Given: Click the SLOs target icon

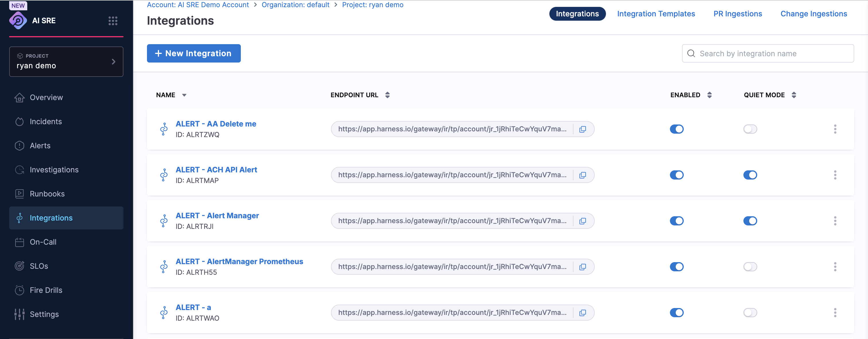Looking at the screenshot, I should tap(20, 266).
